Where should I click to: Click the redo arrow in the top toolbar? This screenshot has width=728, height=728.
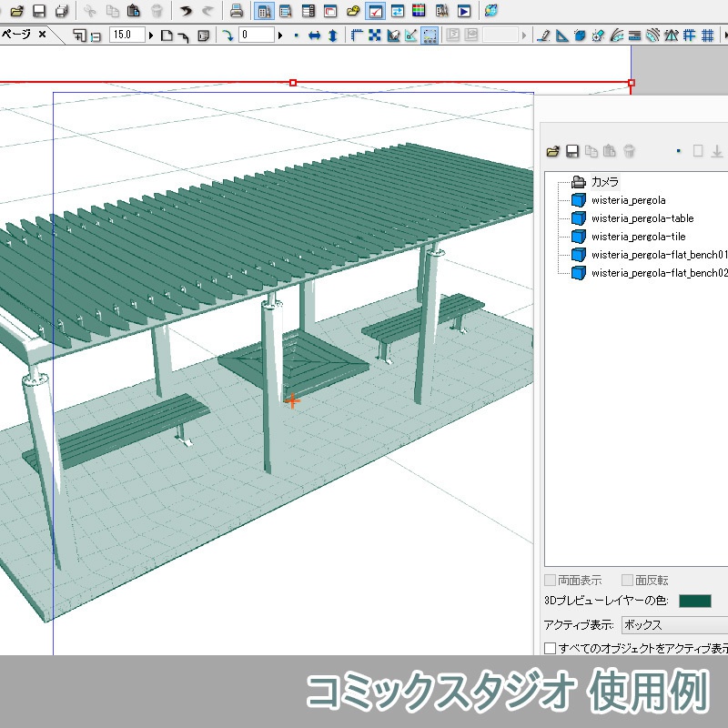pyautogui.click(x=207, y=13)
